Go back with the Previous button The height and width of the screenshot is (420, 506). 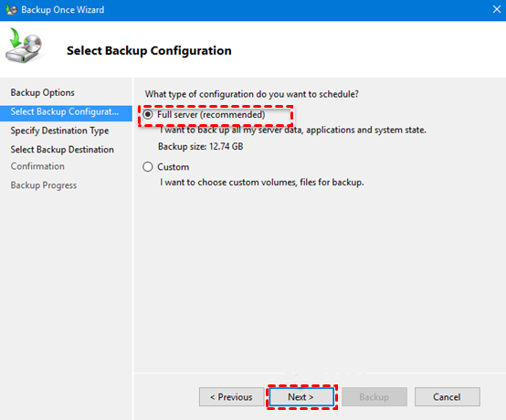[x=231, y=397]
